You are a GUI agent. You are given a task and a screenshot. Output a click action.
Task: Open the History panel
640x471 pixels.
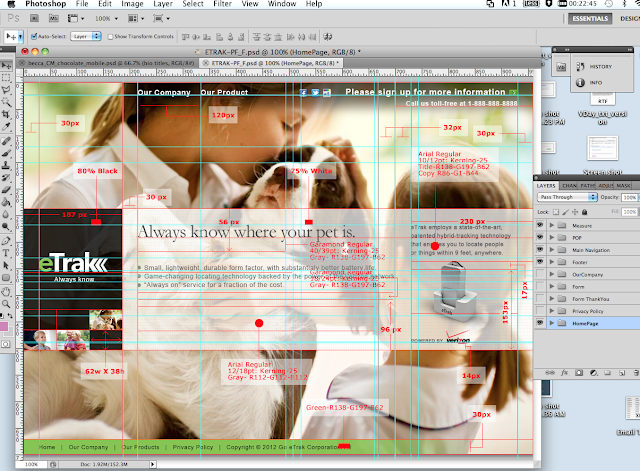click(x=594, y=66)
